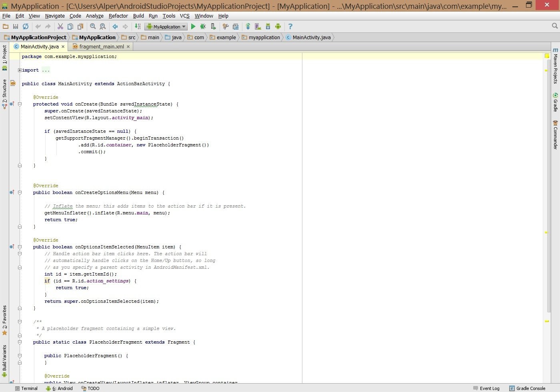Click the override gutter icon beside onCreate

[x=12, y=104]
